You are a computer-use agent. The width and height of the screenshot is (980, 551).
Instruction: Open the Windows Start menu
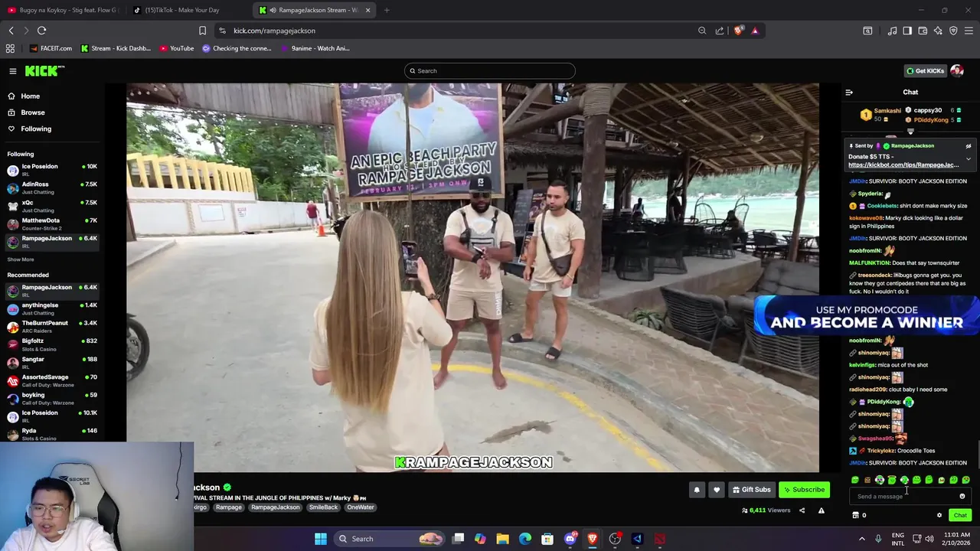(321, 539)
